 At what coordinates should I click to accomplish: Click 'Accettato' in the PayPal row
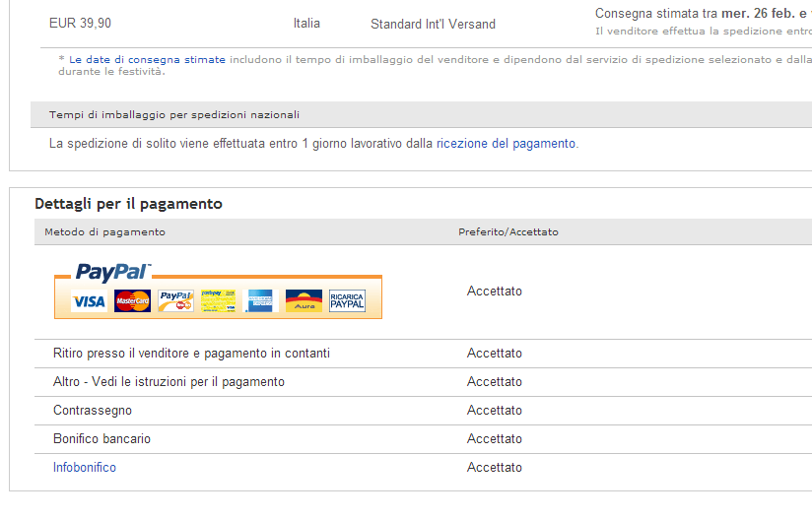[x=495, y=292]
